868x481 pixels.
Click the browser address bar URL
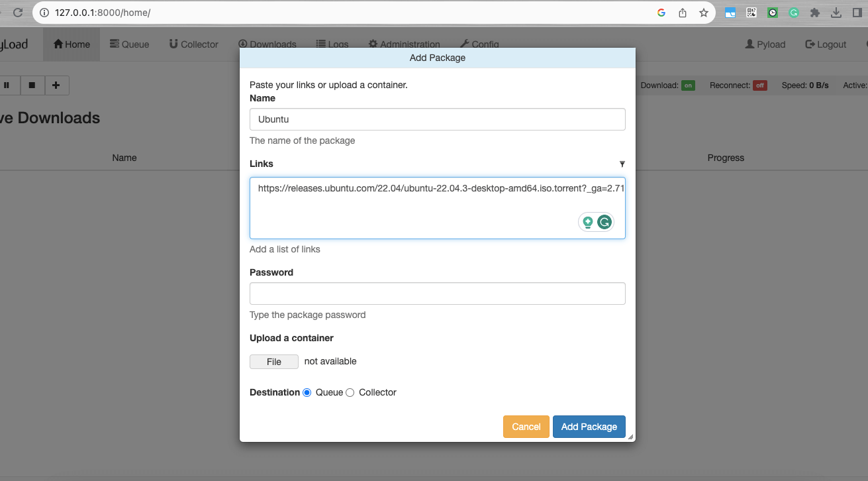tap(103, 13)
